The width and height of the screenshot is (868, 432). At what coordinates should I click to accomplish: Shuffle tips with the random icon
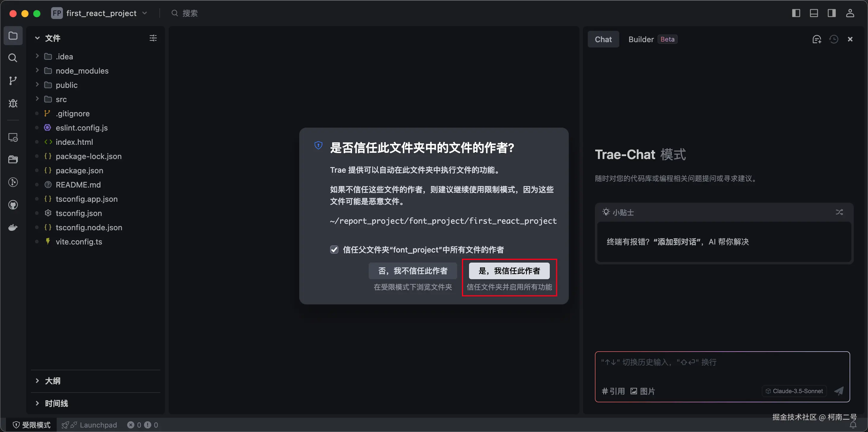(x=839, y=212)
